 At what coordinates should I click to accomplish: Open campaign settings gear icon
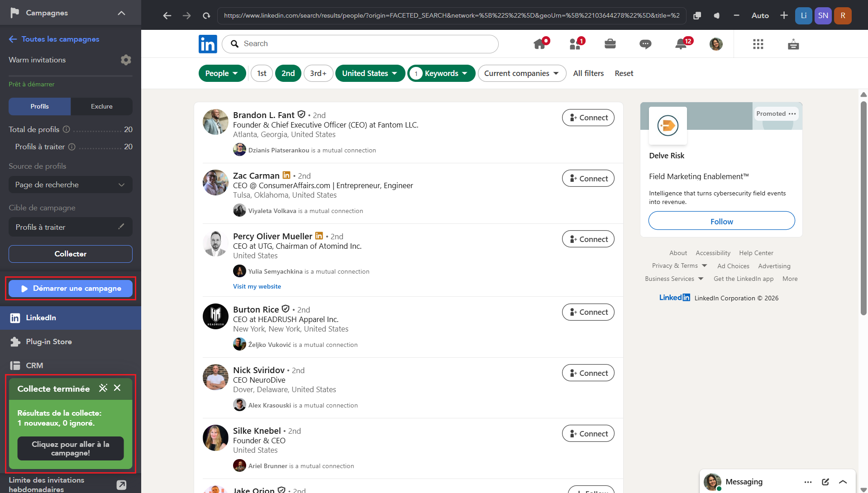[x=126, y=60]
